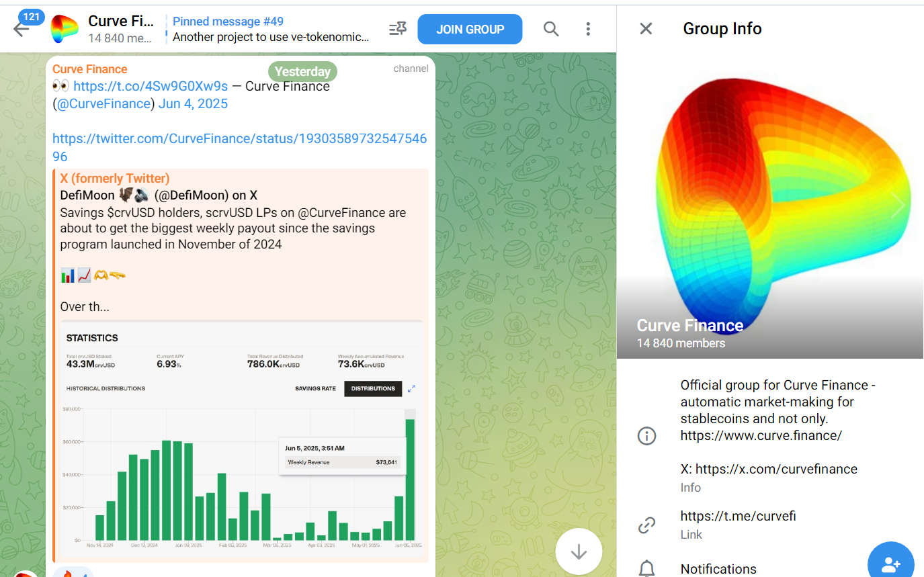Click the DefiMoon (@DefiMoon) on X title
The height and width of the screenshot is (577, 924).
(x=159, y=195)
